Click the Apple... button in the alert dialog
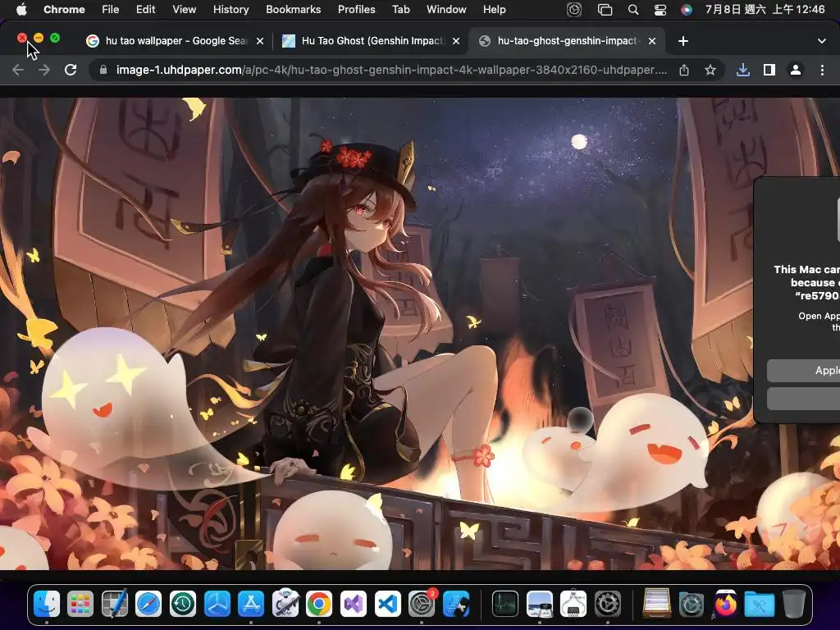 tap(804, 371)
